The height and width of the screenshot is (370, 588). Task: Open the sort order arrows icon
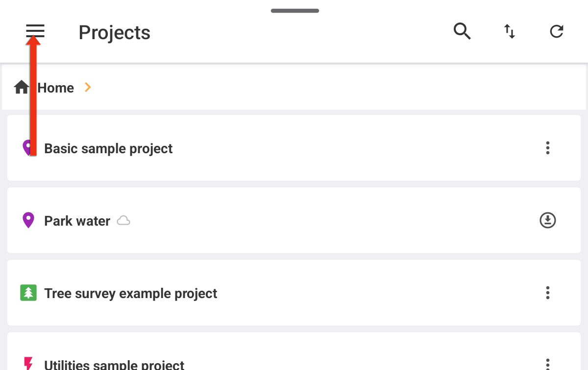click(510, 32)
